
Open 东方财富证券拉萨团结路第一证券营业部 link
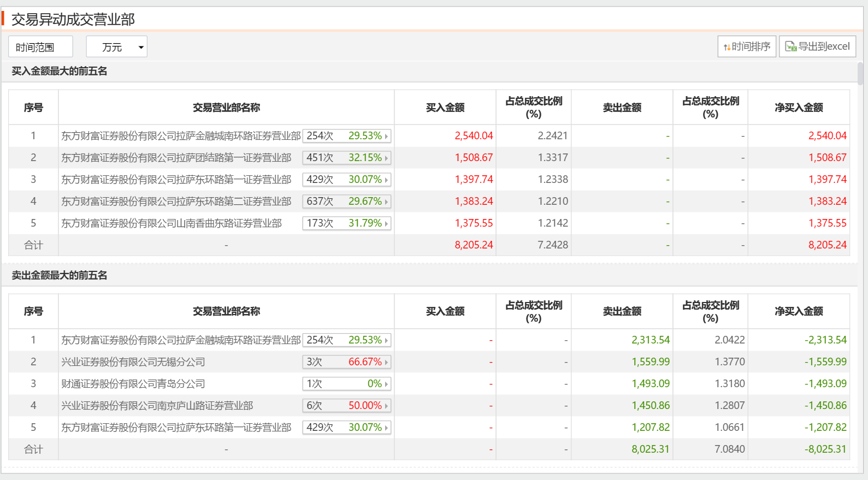point(176,158)
